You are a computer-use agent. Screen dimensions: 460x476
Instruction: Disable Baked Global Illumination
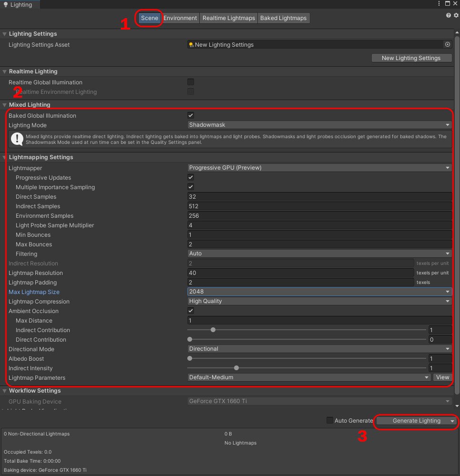pyautogui.click(x=190, y=115)
